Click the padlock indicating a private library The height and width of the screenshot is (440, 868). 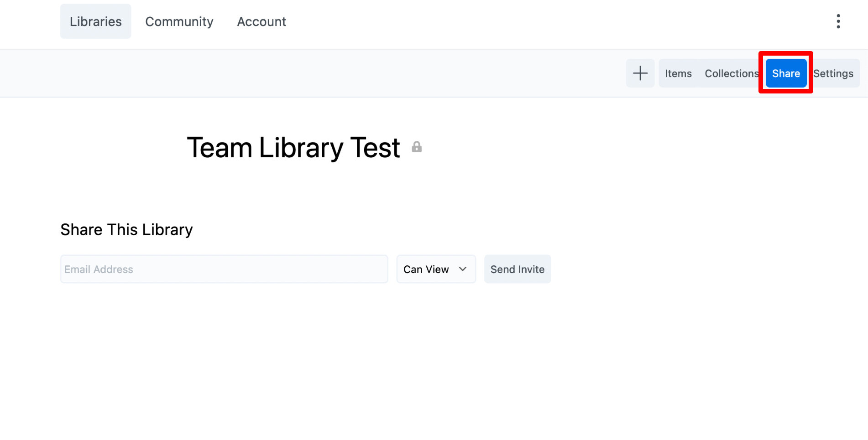click(417, 147)
